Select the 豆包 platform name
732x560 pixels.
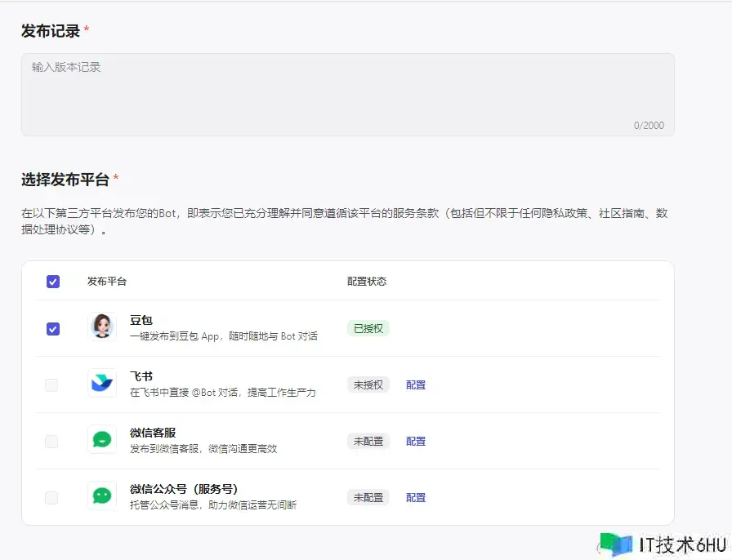141,320
